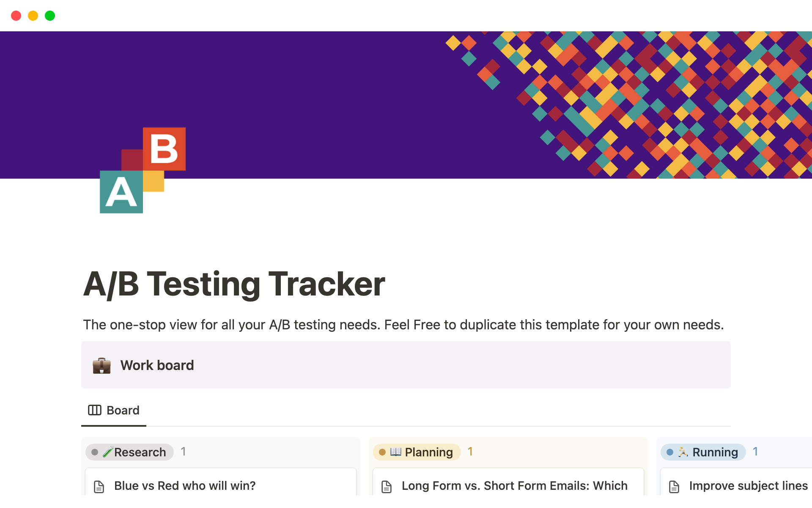The width and height of the screenshot is (812, 508).
Task: Click the Board view layout icon
Action: (94, 410)
